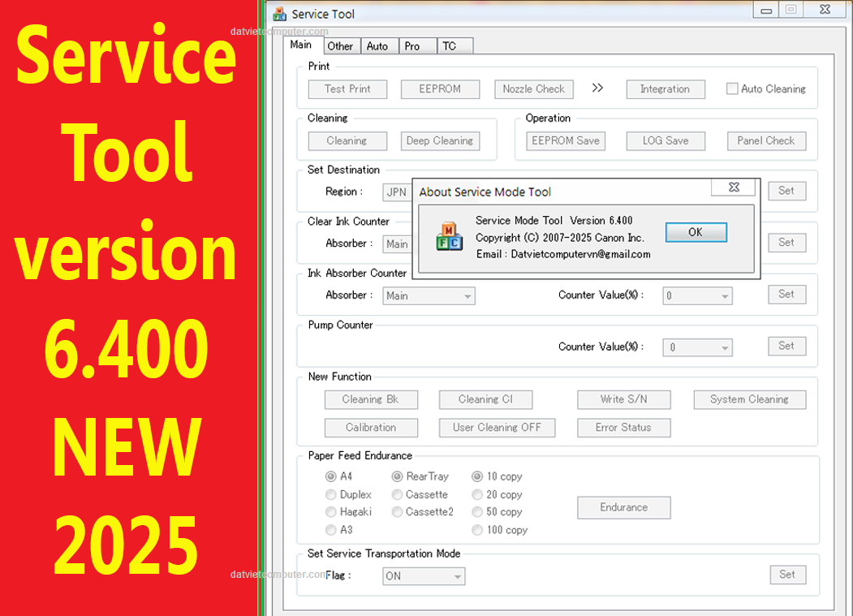This screenshot has width=853, height=616.
Task: Switch to the Other tab
Action: click(340, 46)
